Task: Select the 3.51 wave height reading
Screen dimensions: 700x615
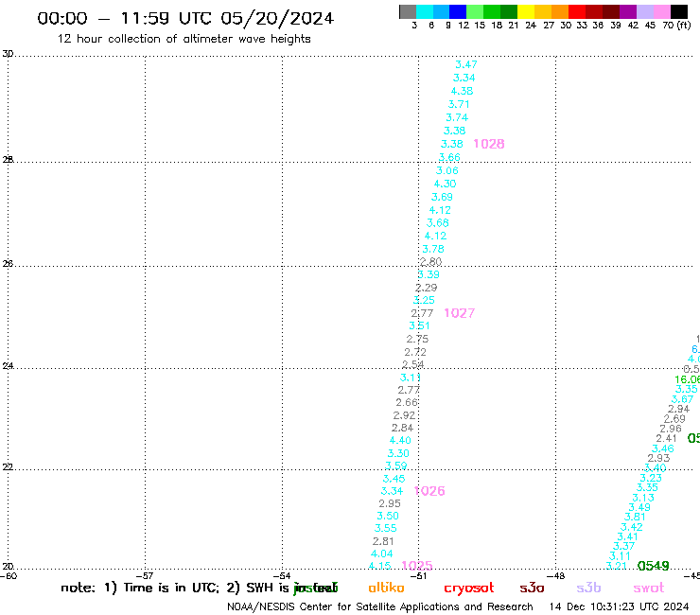Action: click(419, 326)
